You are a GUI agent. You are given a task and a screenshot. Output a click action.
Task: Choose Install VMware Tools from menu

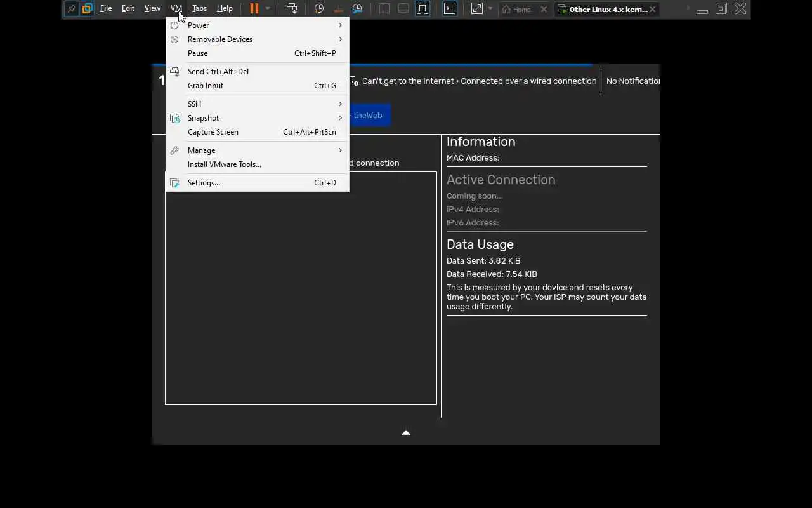click(x=257, y=164)
